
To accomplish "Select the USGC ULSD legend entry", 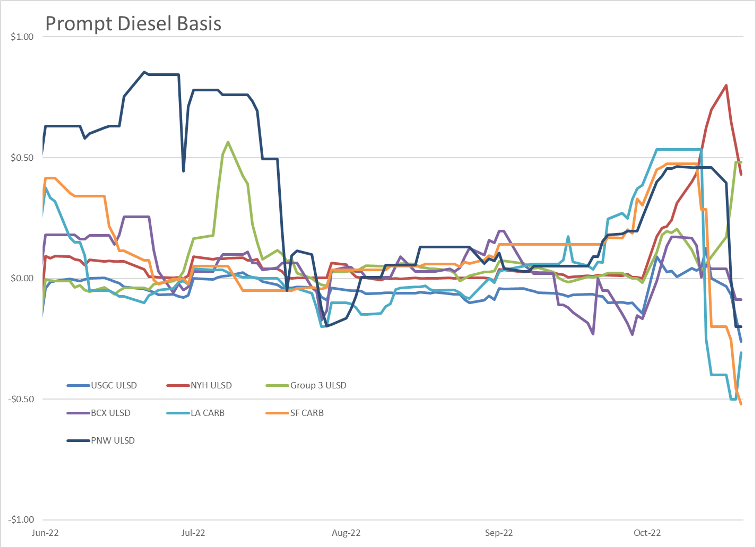I will coord(102,385).
